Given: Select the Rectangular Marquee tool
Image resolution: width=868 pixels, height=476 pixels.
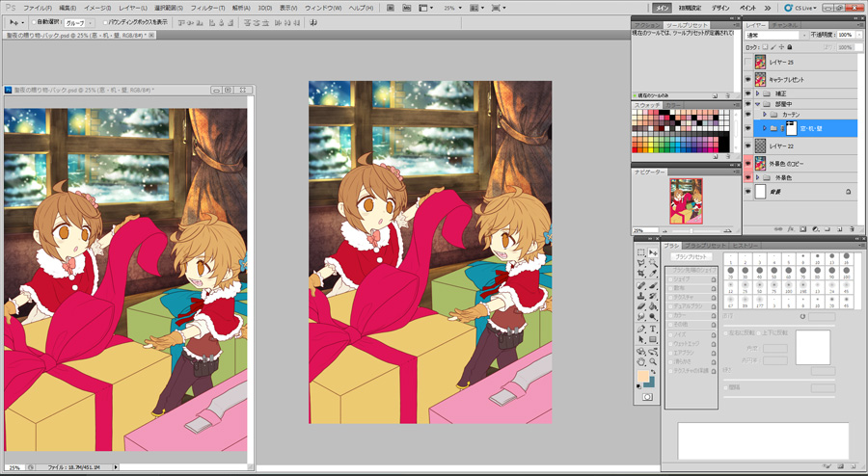Looking at the screenshot, I should [x=640, y=252].
